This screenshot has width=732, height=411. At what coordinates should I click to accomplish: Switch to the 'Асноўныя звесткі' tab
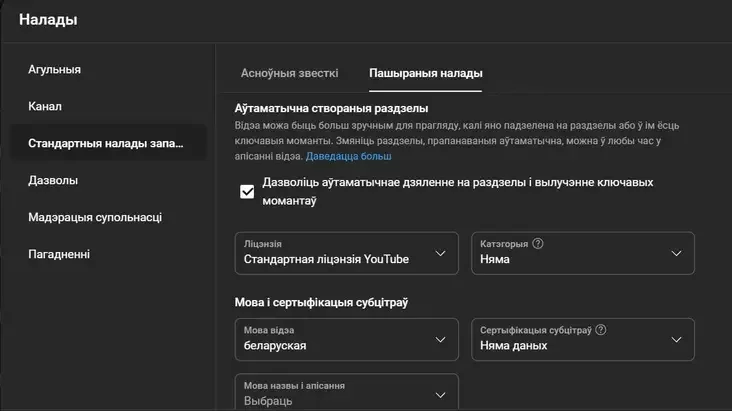point(290,73)
